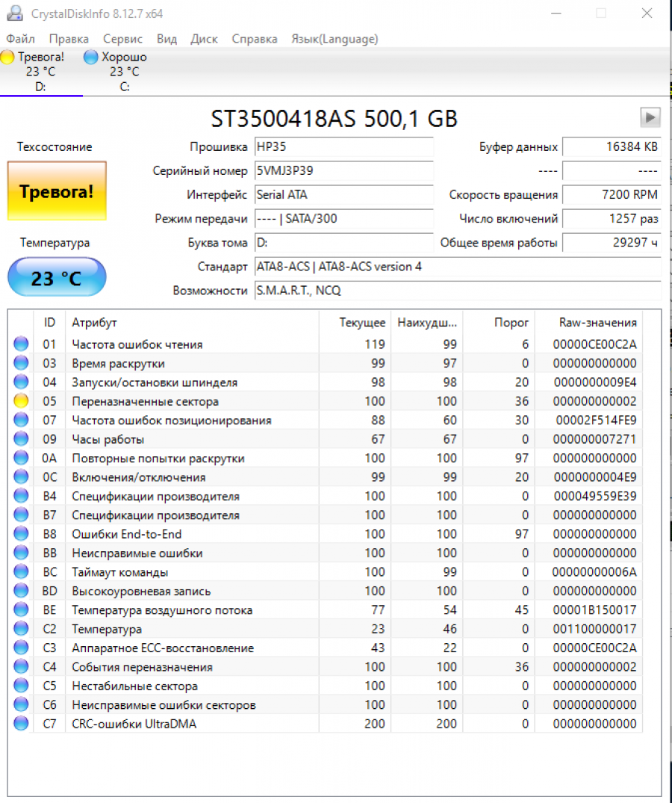672x803 pixels.
Task: Click the serial number field 5VMJ3P39
Action: pyautogui.click(x=343, y=170)
